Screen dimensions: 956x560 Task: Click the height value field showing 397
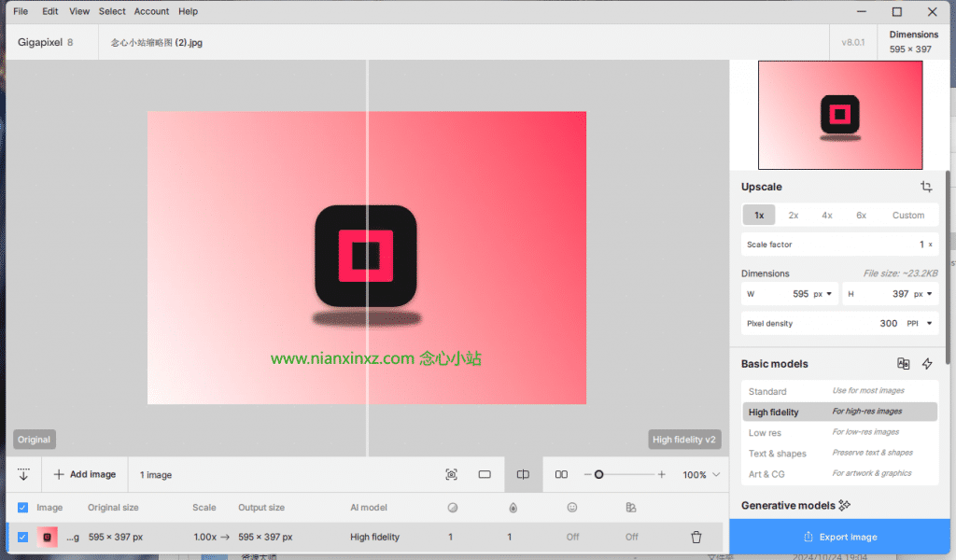901,294
